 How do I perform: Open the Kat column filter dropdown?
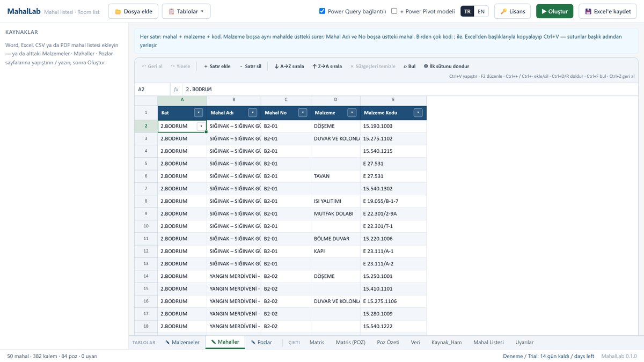(x=199, y=113)
